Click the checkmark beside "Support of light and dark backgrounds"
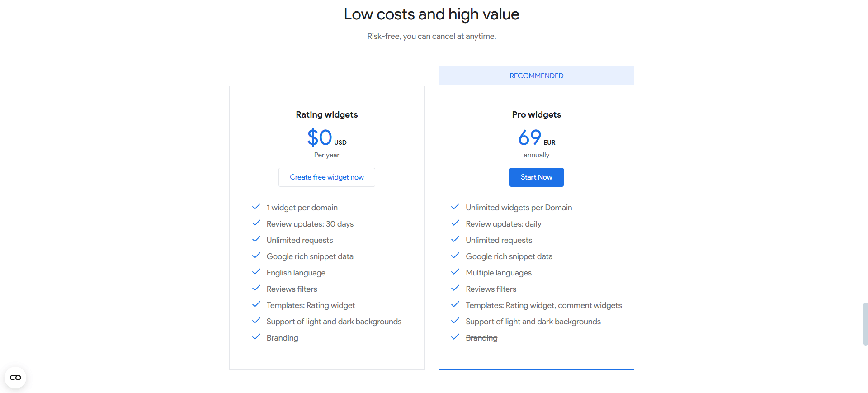The image size is (868, 393). click(256, 321)
